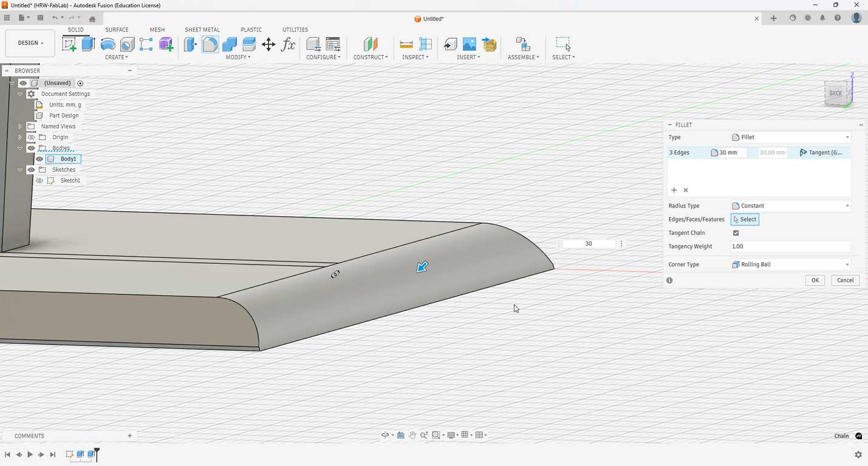Show the Data Panel grid
The image size is (868, 466).
click(x=7, y=18)
